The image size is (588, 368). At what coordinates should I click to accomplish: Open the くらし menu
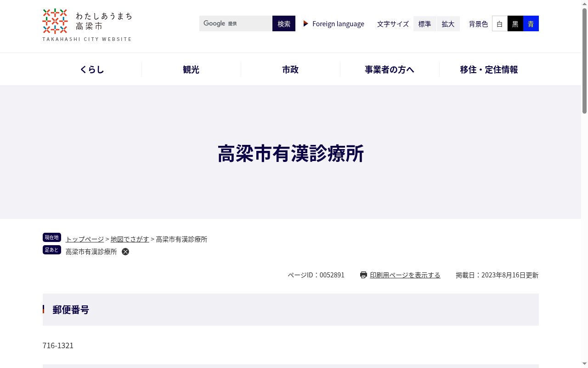tap(92, 69)
